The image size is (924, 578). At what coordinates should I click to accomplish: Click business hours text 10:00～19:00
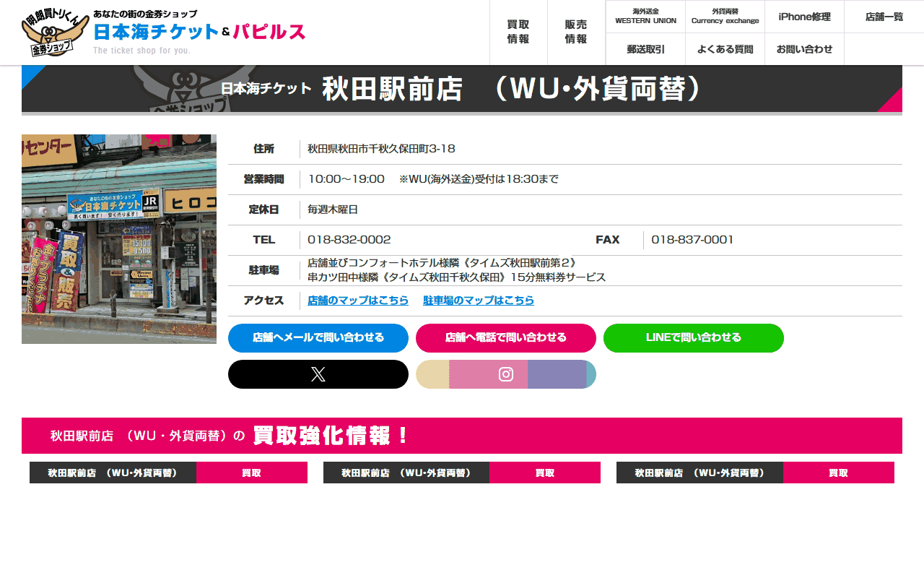click(346, 179)
